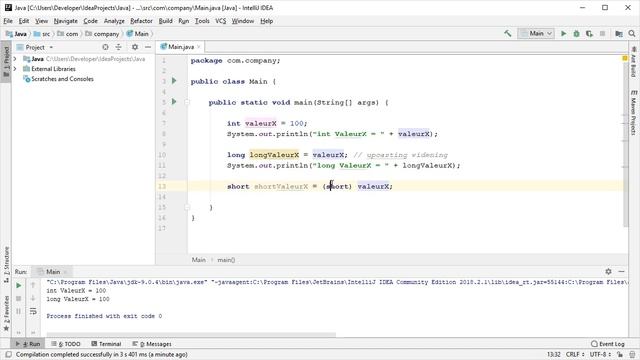Toggle the Structure sidebar tab
The height and width of the screenshot is (360, 640).
(x=6, y=264)
